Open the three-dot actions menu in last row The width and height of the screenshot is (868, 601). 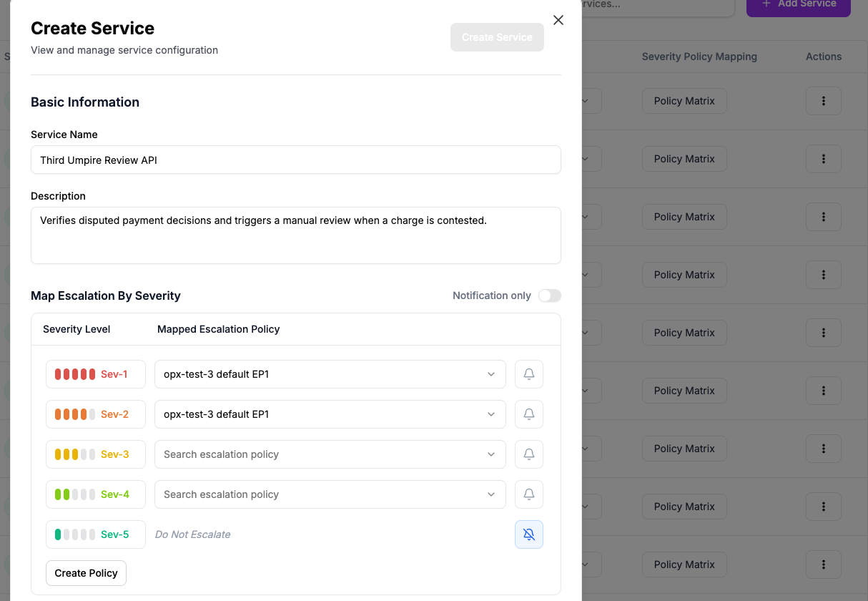click(824, 565)
